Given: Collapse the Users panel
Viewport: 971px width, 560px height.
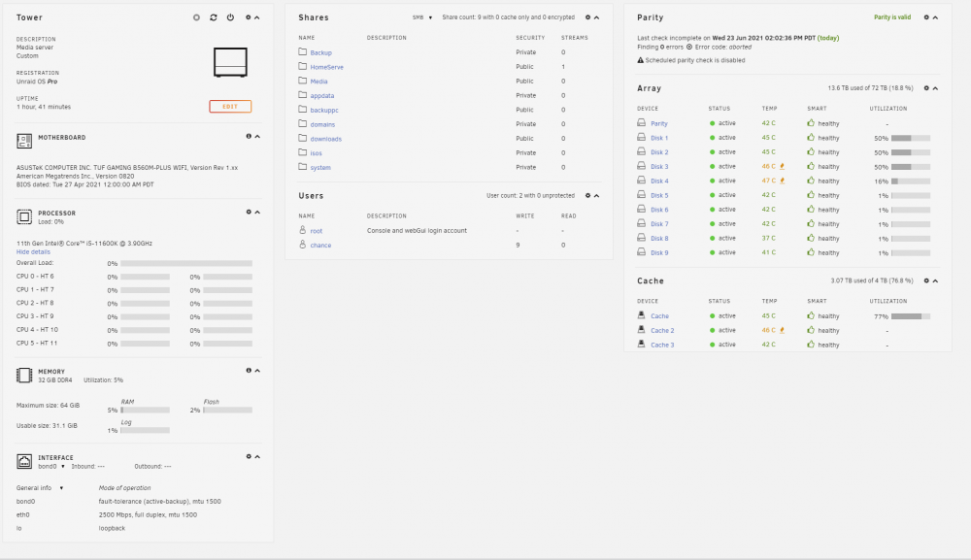Looking at the screenshot, I should [x=596, y=195].
